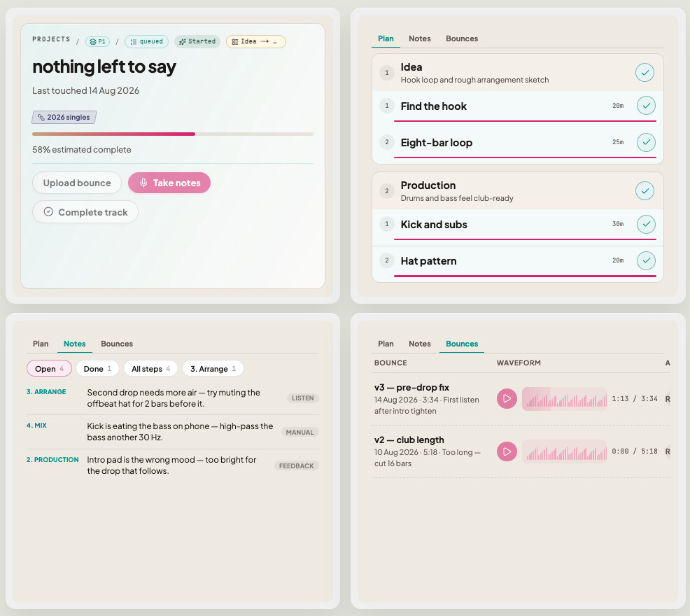Open the 2026 singles collection tag
This screenshot has width=690, height=616.
[64, 117]
